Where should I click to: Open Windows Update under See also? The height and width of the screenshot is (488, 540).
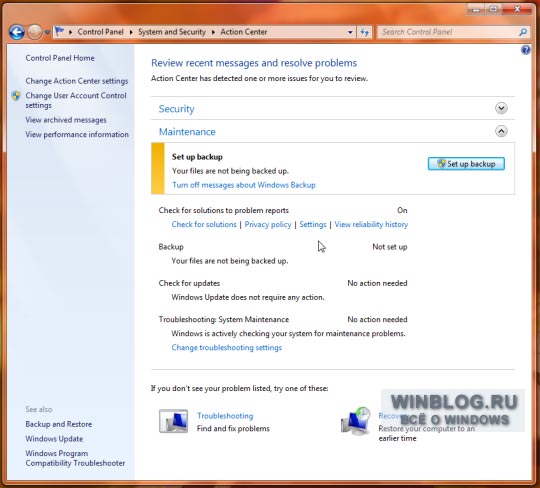point(54,439)
